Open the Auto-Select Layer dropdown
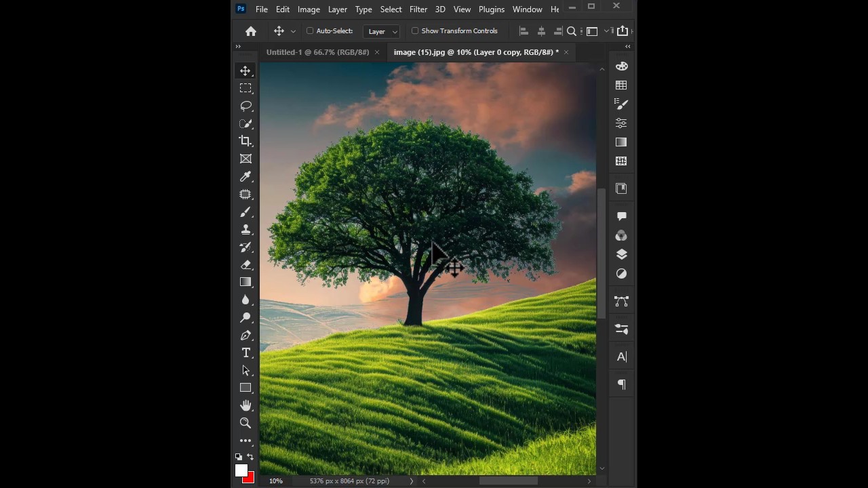 click(382, 31)
